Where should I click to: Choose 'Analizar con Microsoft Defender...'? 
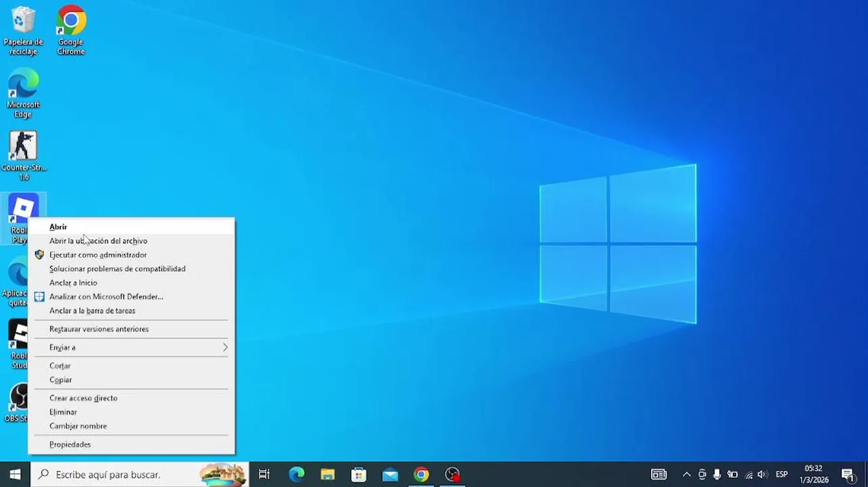(131, 296)
